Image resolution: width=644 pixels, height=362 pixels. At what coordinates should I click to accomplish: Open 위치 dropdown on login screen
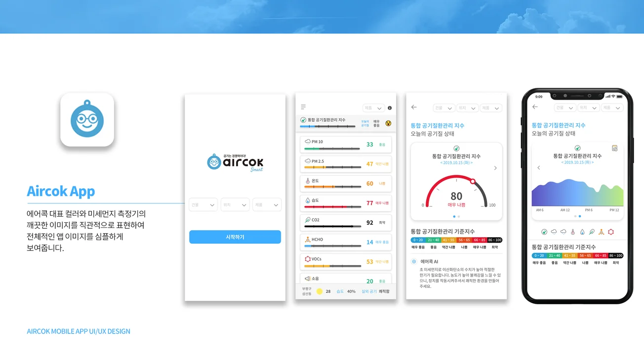pyautogui.click(x=235, y=205)
